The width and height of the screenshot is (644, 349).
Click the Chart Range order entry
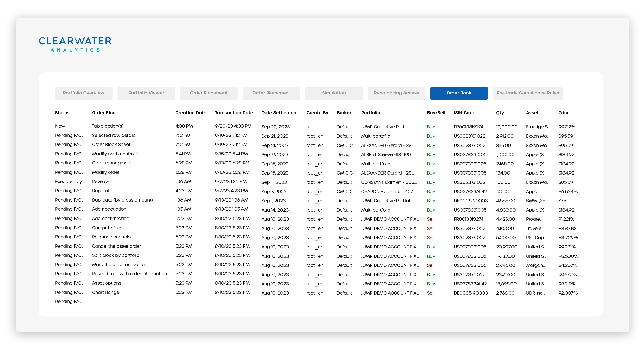tap(105, 293)
